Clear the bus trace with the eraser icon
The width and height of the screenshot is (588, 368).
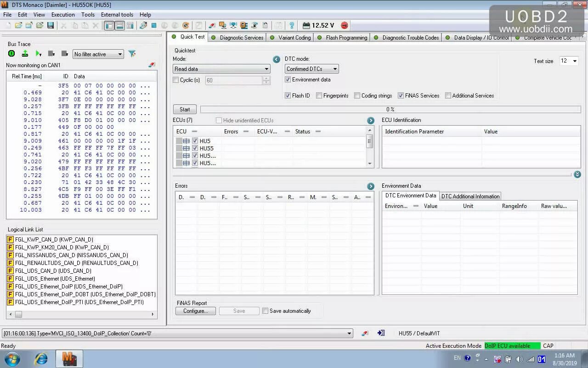[x=152, y=65]
